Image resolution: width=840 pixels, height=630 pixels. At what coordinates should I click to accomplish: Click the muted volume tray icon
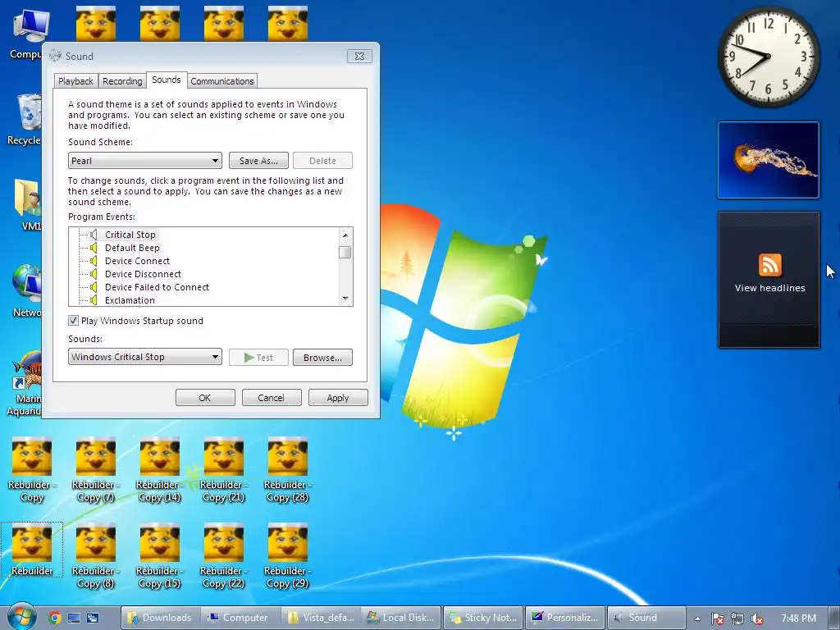coord(757,619)
